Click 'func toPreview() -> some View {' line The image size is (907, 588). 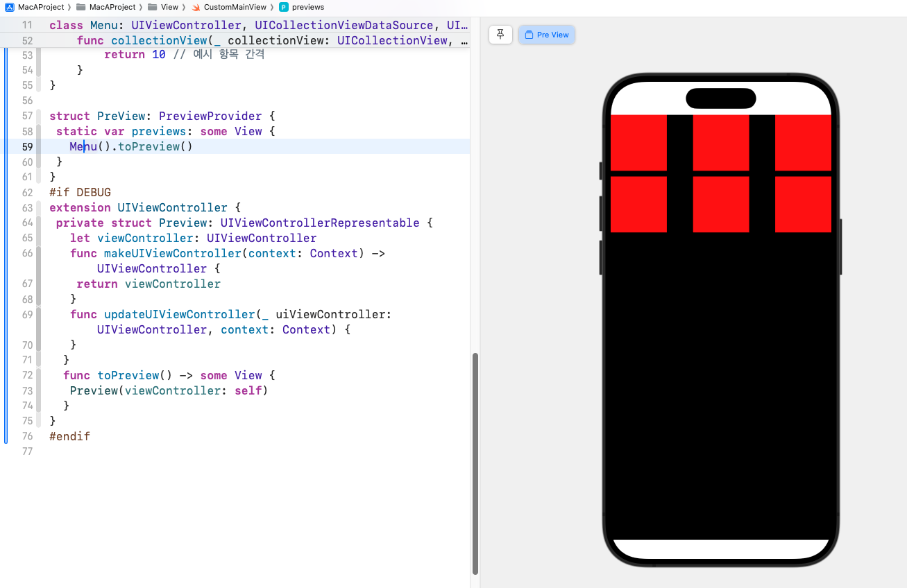pyautogui.click(x=169, y=375)
